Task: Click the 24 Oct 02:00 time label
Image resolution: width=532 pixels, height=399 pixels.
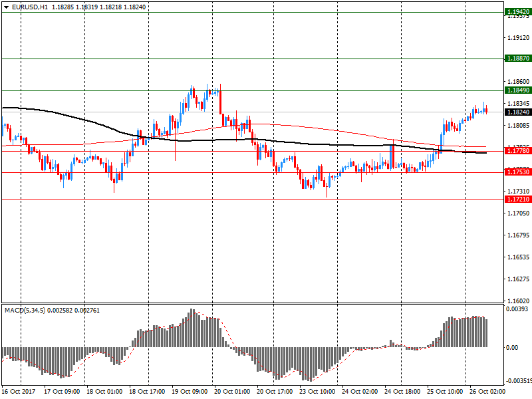Action: [x=360, y=392]
